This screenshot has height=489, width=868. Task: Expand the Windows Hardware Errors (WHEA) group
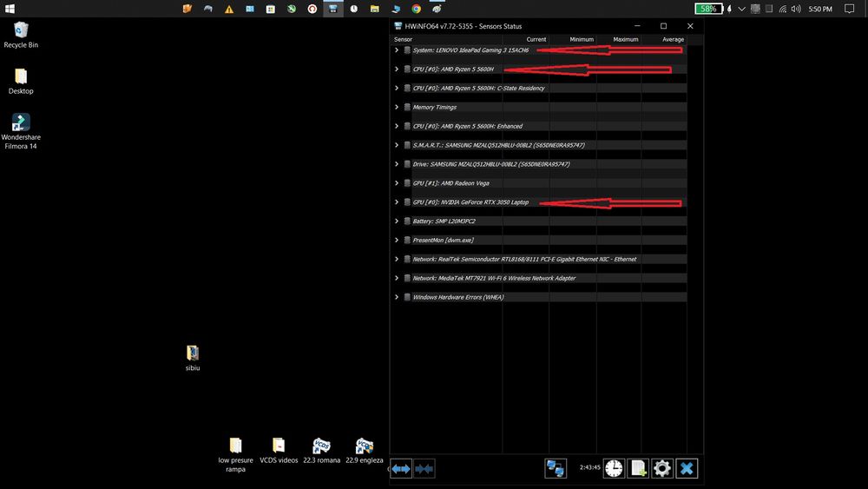click(x=397, y=297)
